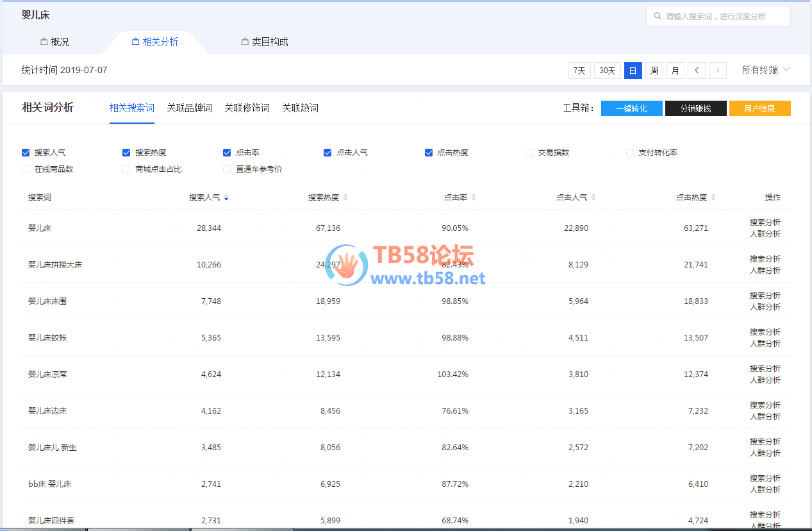Click next date arrow button
The height and width of the screenshot is (531, 812).
click(718, 71)
